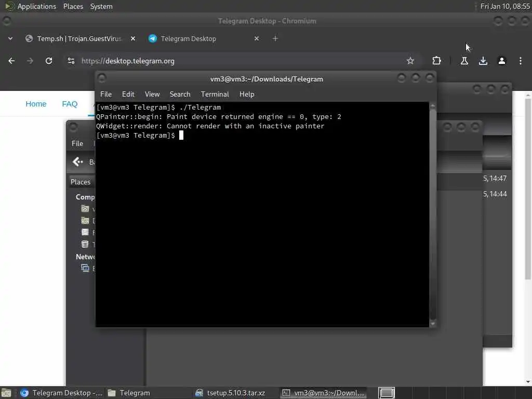The height and width of the screenshot is (399, 532).
Task: Select network browse icon in sidebar
Action: point(85,268)
